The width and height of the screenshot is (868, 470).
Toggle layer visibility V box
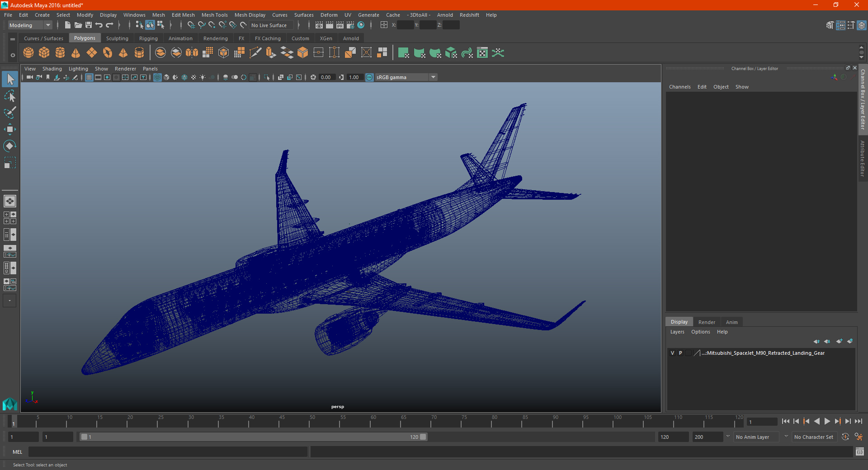(672, 353)
